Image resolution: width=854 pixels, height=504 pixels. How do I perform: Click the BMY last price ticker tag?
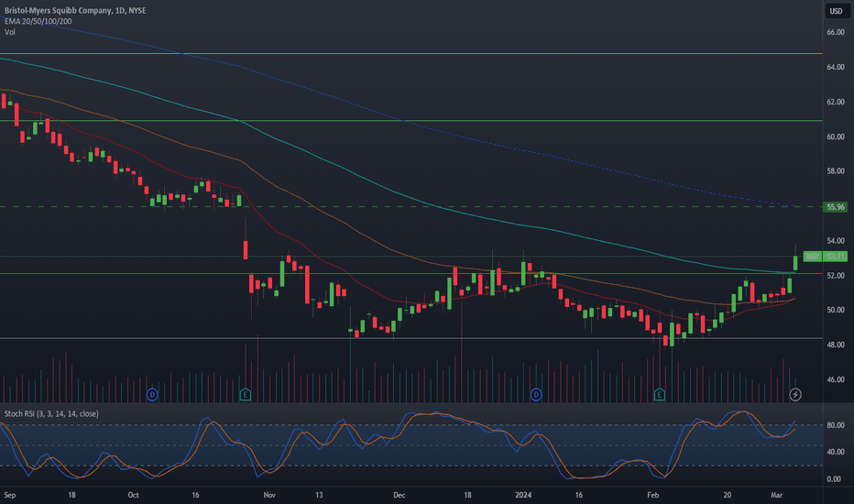[x=813, y=256]
